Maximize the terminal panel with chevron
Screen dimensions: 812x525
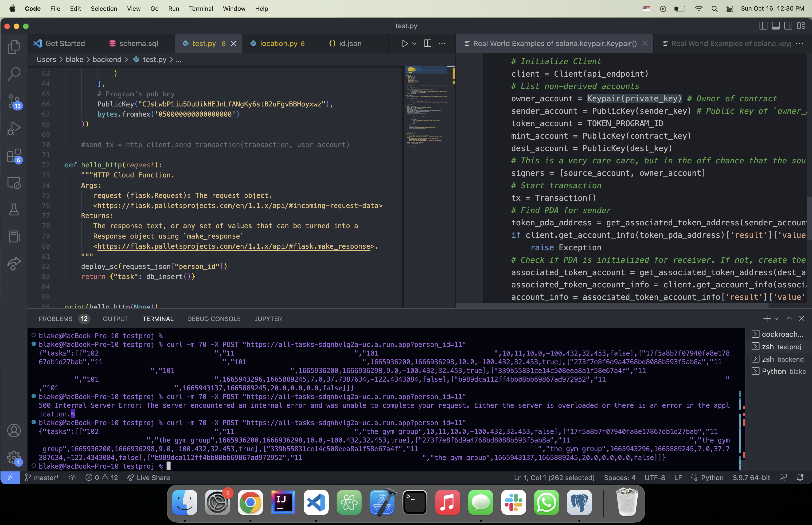[789, 318]
